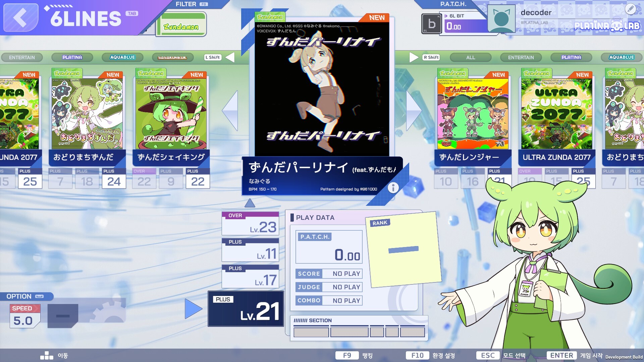Click the back arrow button
The image size is (644, 362).
[x=20, y=18]
